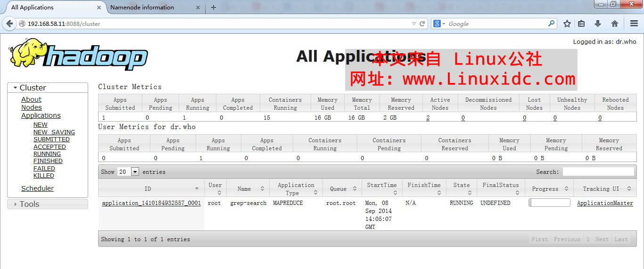Open the Nodes link in sidebar
Image resolution: width=644 pixels, height=269 pixels.
(x=32, y=107)
